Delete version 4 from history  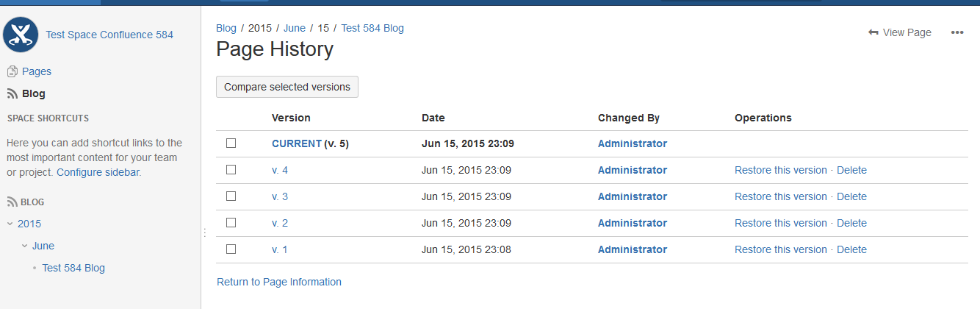tap(851, 170)
